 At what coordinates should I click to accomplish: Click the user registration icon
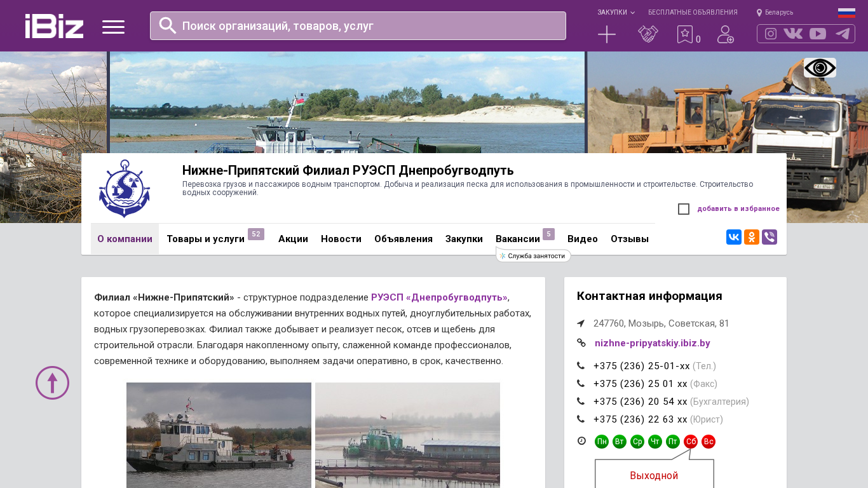726,34
